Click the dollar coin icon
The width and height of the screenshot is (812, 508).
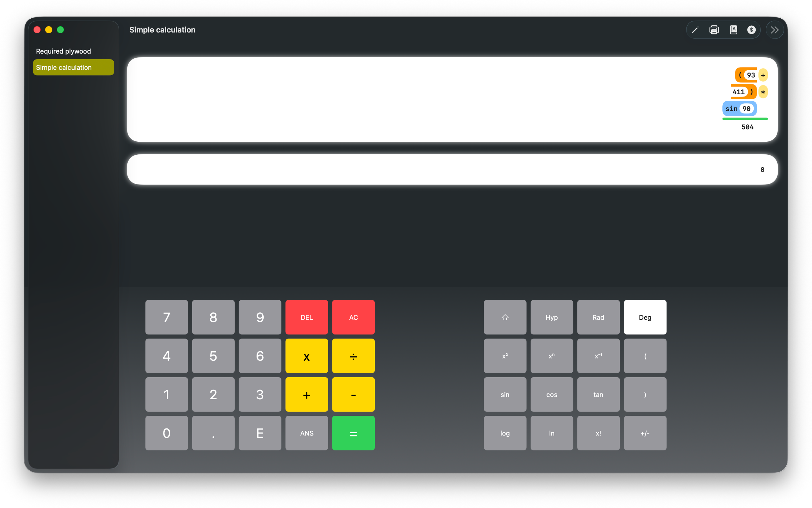751,30
